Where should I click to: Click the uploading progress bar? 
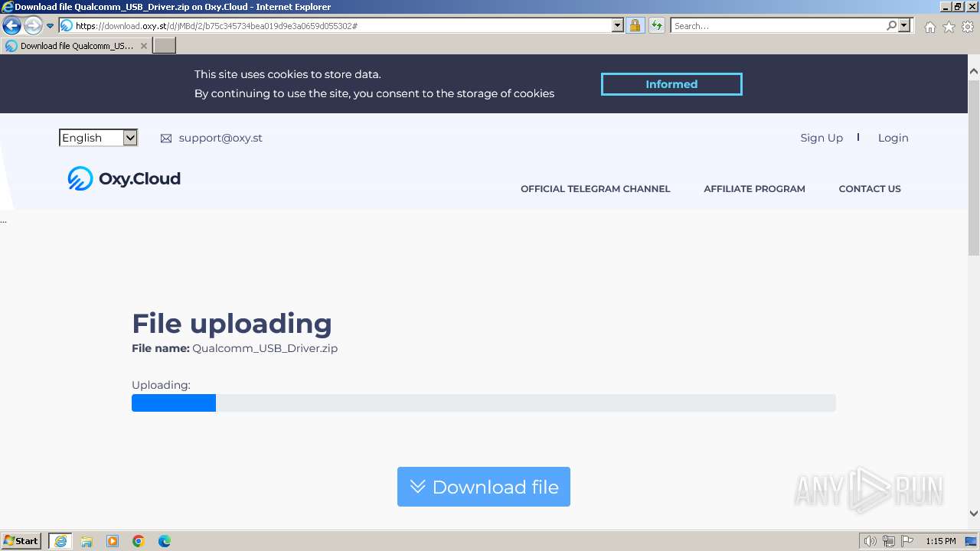point(484,403)
